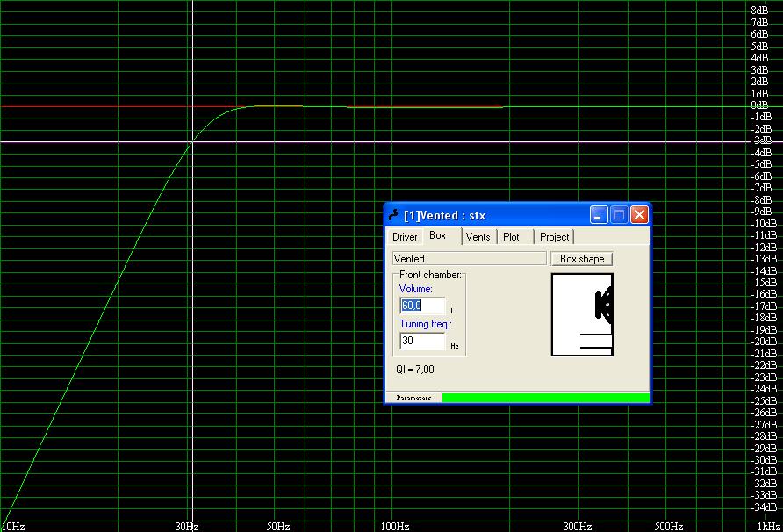Maximize the Vented : stx window

pyautogui.click(x=619, y=215)
